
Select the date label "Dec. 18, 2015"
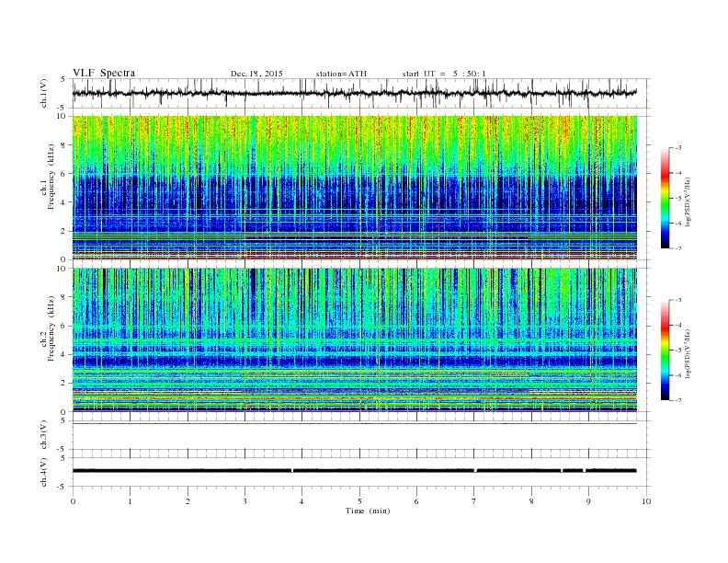coord(256,74)
